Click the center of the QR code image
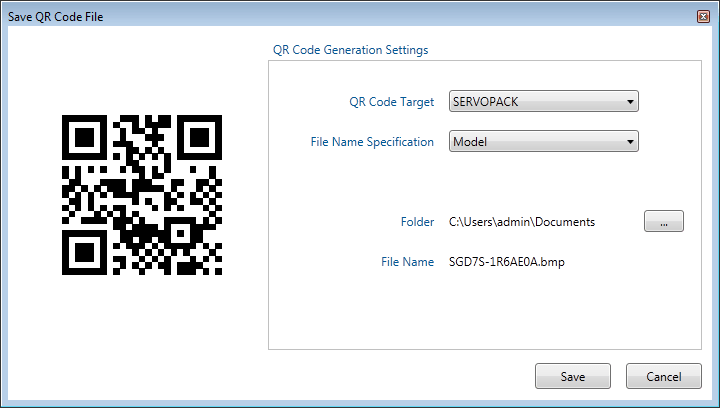The width and height of the screenshot is (720, 408). click(142, 194)
